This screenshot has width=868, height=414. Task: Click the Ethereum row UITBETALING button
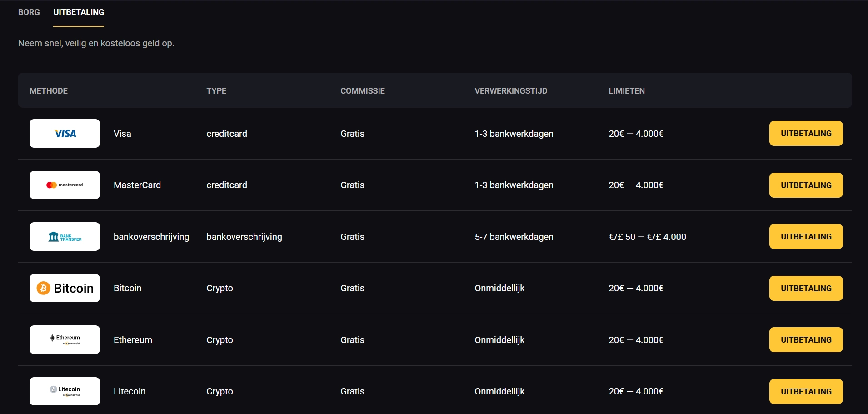[x=806, y=340]
